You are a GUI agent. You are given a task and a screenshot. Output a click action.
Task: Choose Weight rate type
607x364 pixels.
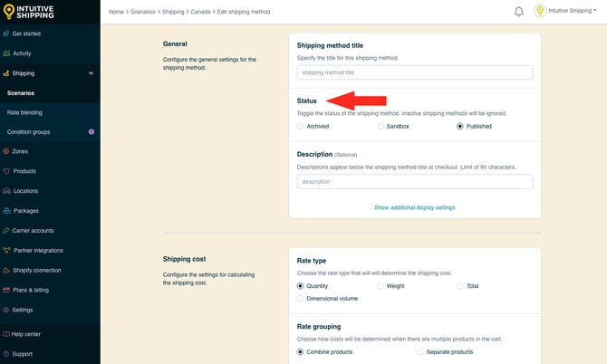point(381,286)
